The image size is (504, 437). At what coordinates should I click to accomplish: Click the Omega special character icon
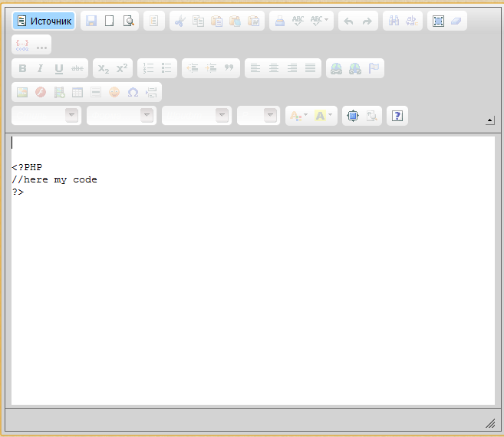point(133,92)
